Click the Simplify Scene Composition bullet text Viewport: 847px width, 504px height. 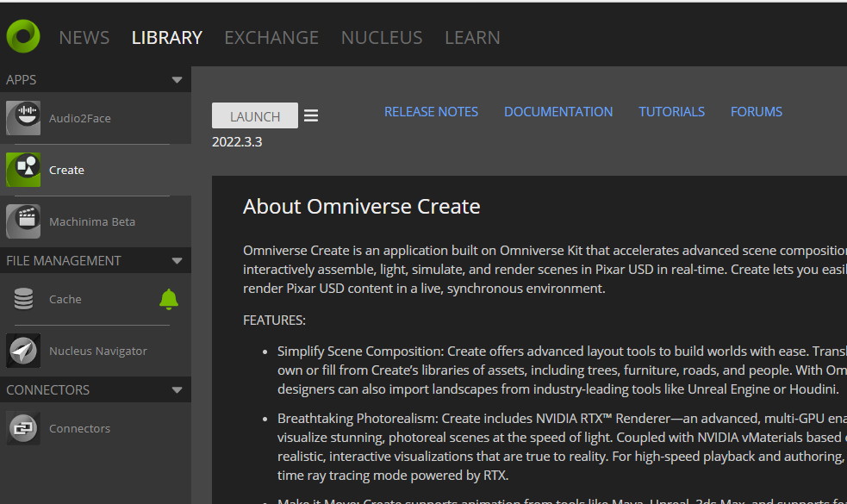point(562,370)
